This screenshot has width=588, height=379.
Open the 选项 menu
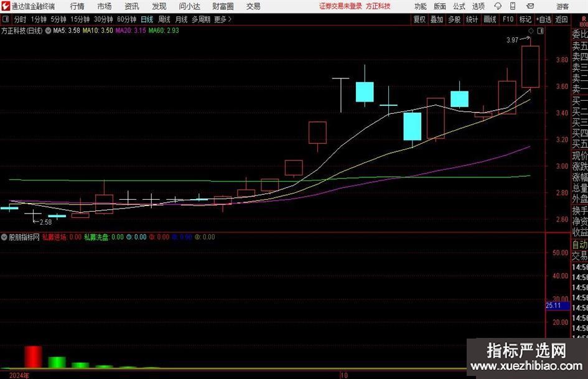[x=478, y=6]
